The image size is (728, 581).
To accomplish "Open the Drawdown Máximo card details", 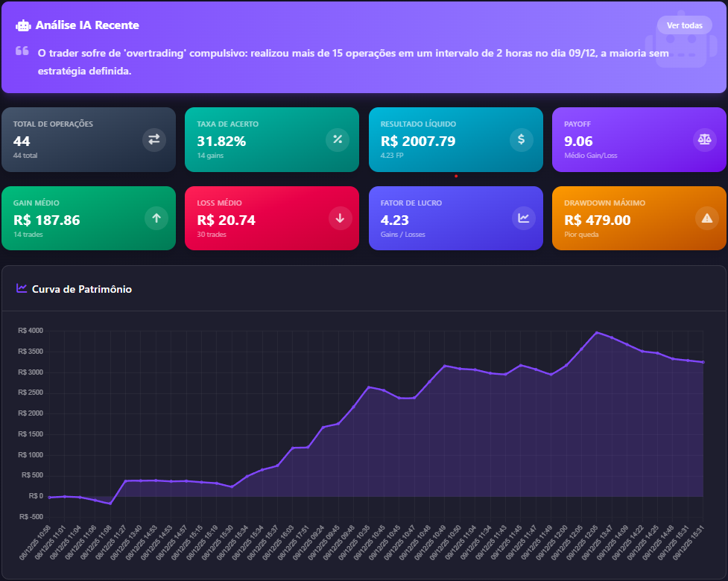I will pos(639,218).
